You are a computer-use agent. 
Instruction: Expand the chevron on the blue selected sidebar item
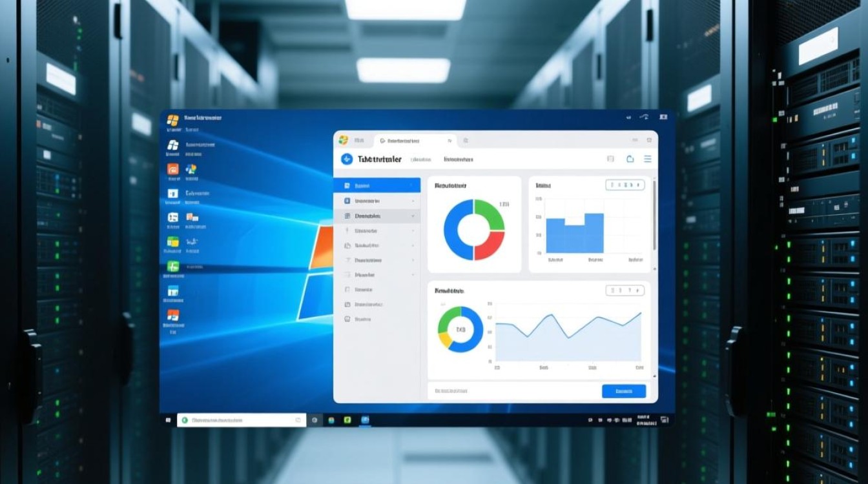(412, 185)
